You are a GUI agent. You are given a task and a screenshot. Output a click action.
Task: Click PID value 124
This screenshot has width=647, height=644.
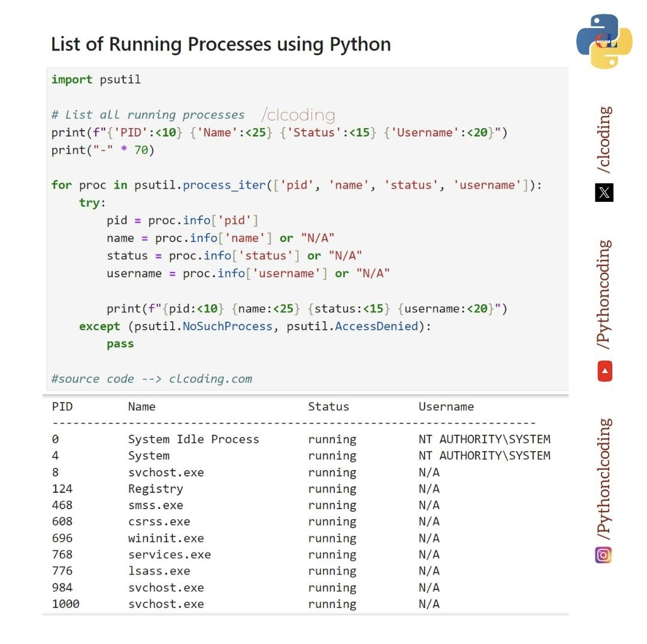tap(62, 489)
